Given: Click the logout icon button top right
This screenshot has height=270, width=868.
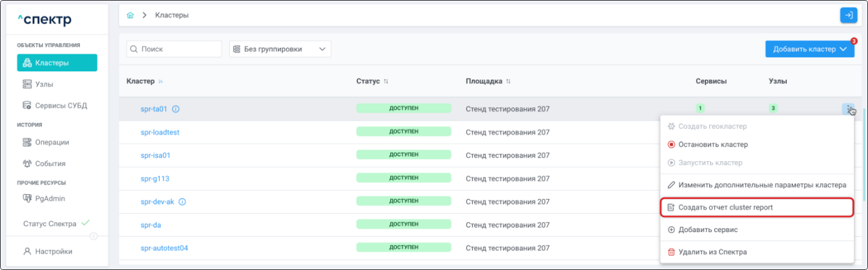Looking at the screenshot, I should tap(848, 15).
